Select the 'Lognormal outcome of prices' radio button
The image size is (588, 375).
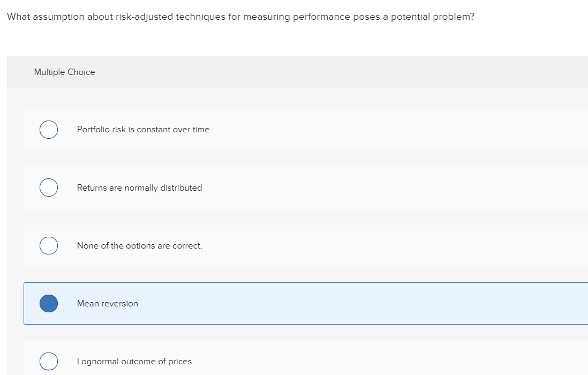pyautogui.click(x=48, y=361)
